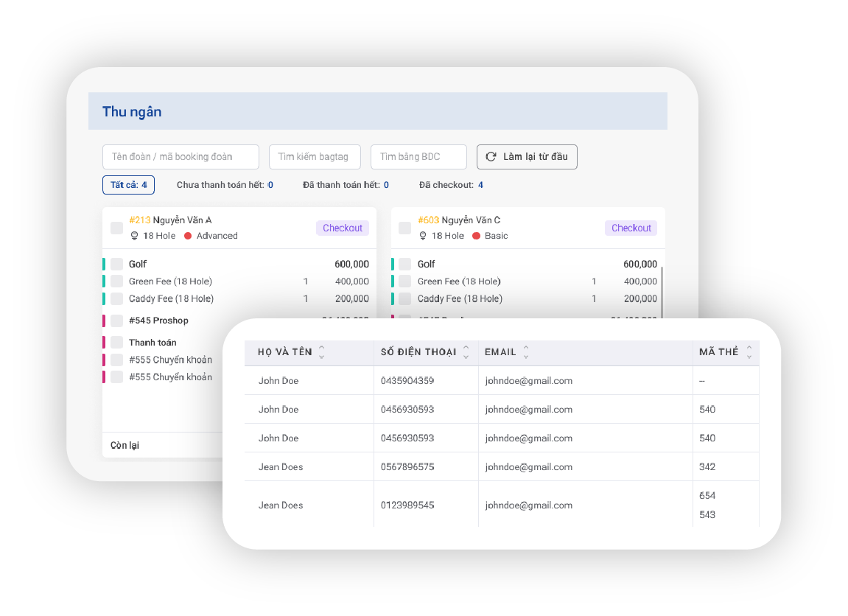Sort table by Số điện thoại column
This screenshot has width=848, height=616.
[x=466, y=352]
